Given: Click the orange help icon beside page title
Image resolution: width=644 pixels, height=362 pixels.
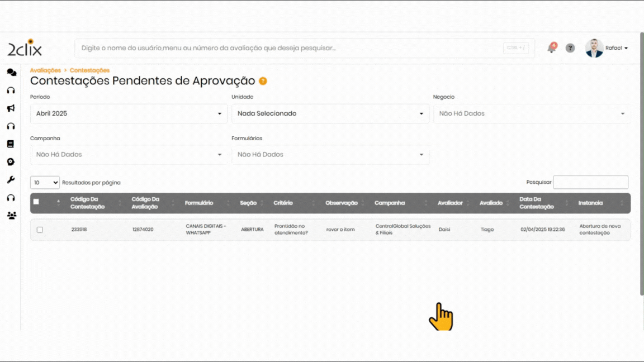Looking at the screenshot, I should tap(263, 81).
